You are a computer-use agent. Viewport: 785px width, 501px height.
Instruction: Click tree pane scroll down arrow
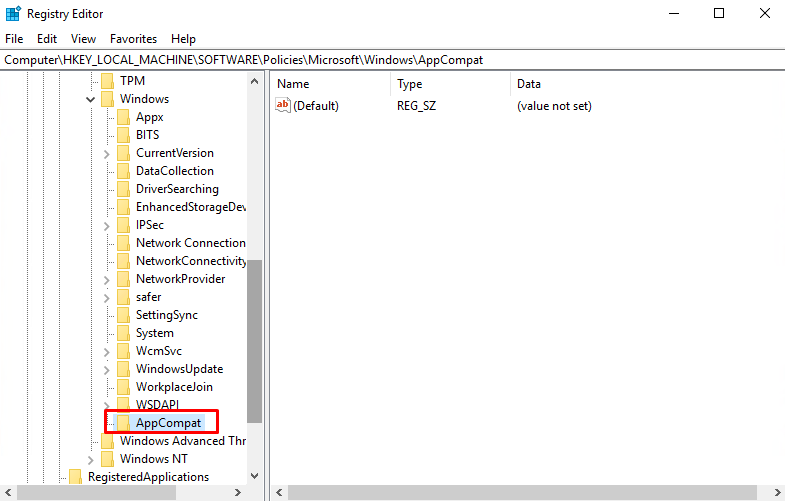click(254, 476)
